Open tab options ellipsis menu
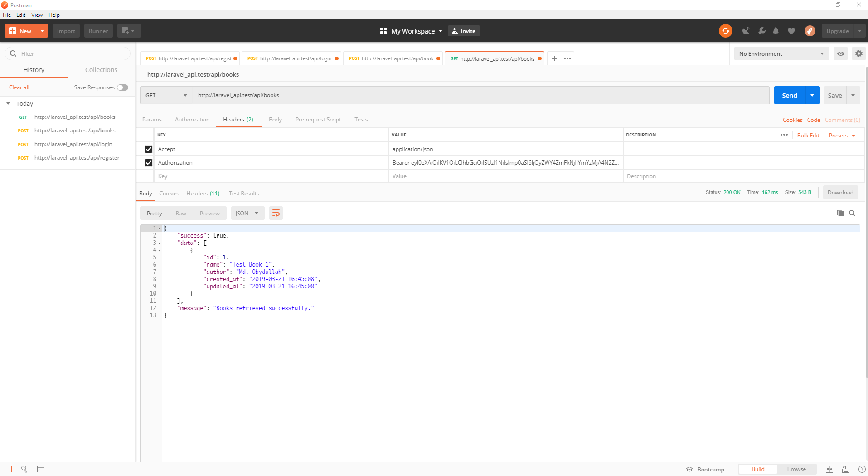The width and height of the screenshot is (868, 476). (567, 58)
